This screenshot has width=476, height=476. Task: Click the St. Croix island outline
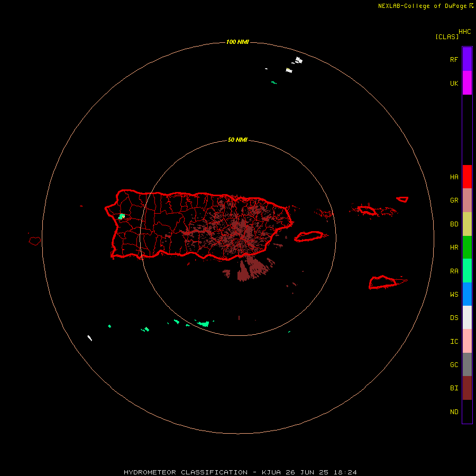pos(383,282)
